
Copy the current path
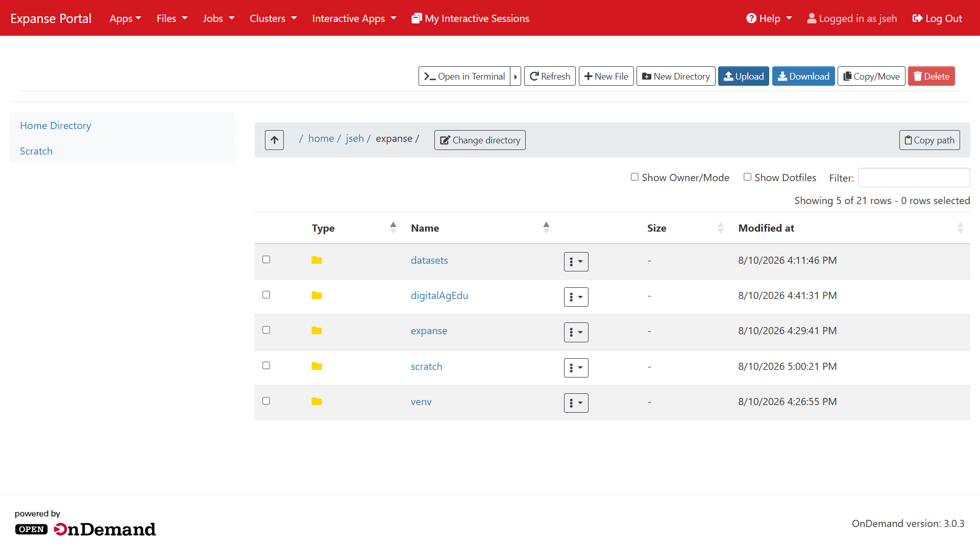(x=929, y=140)
